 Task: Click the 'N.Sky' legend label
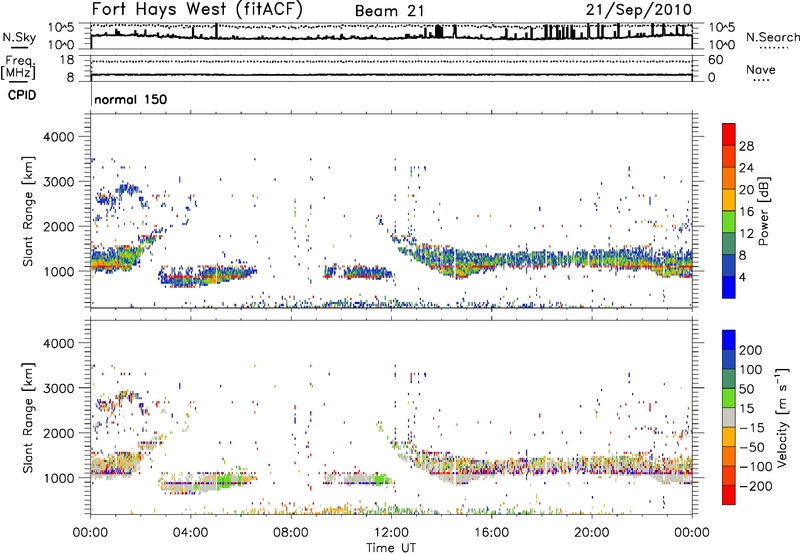pos(19,37)
